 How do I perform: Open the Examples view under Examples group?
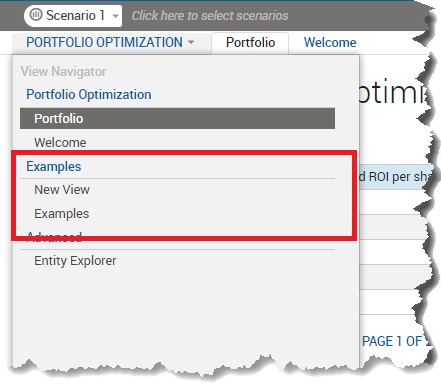(x=62, y=214)
